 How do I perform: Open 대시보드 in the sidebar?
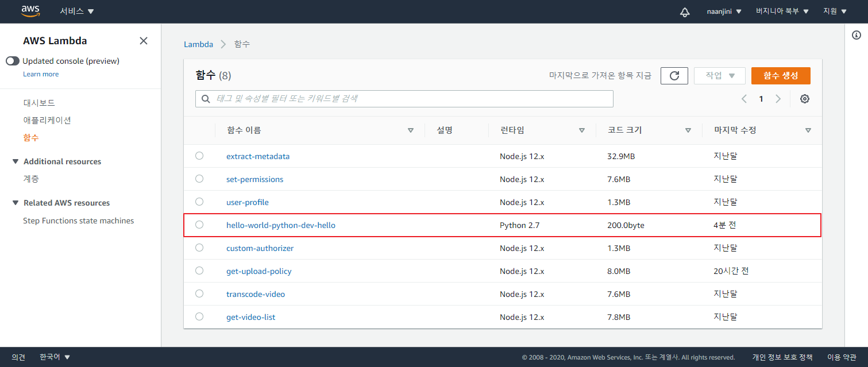(39, 103)
